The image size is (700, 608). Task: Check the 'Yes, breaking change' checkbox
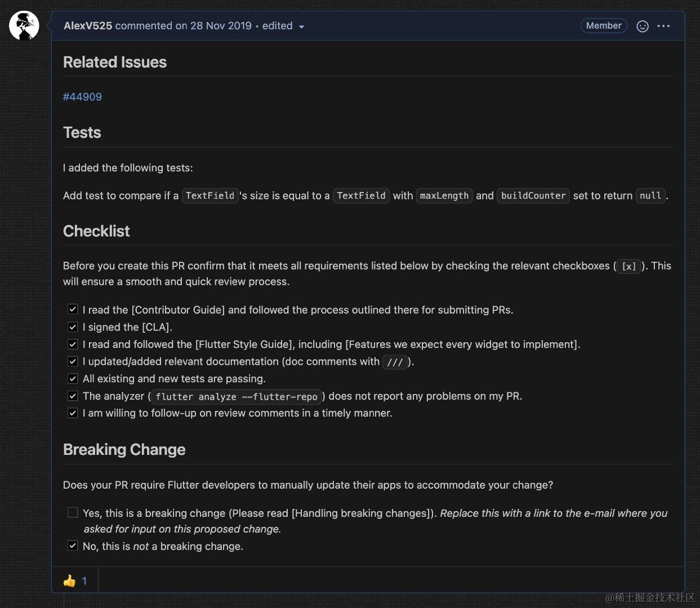pyautogui.click(x=73, y=512)
